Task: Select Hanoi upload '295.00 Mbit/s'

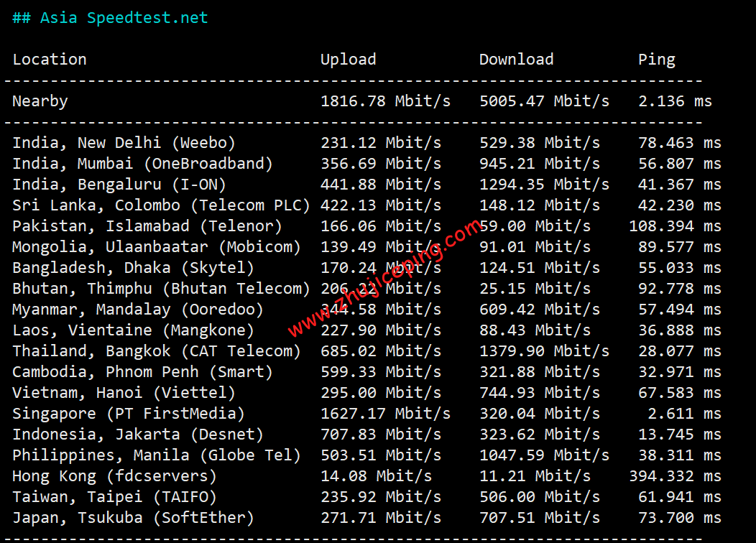Action: tap(381, 393)
